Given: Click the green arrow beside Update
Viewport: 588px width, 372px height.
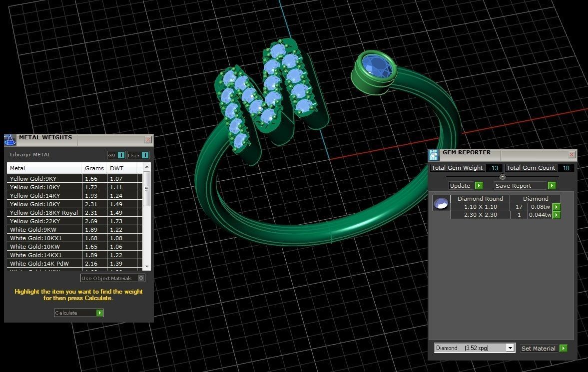Looking at the screenshot, I should [479, 186].
